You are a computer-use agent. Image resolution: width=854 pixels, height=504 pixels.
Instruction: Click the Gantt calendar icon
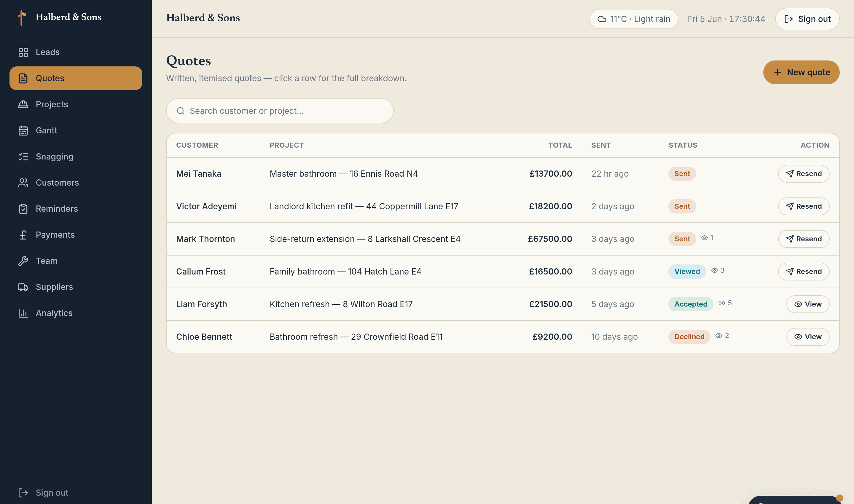(x=23, y=130)
